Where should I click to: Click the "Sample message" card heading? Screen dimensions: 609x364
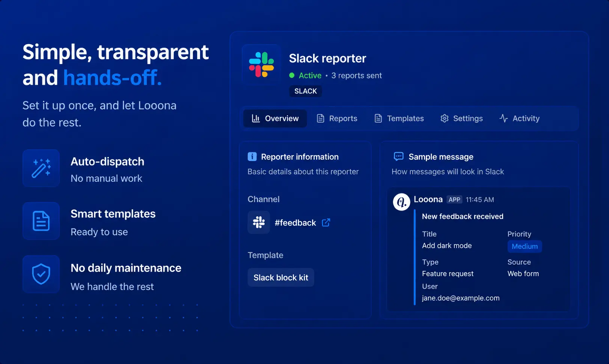coord(441,157)
